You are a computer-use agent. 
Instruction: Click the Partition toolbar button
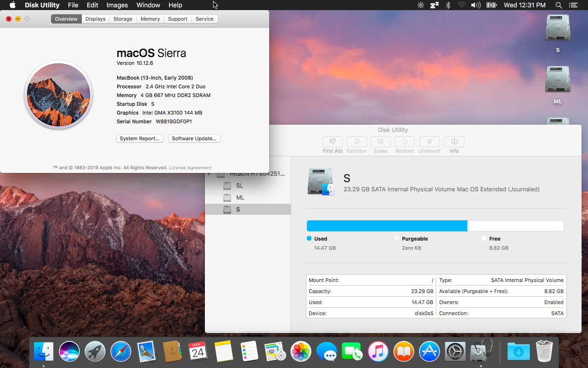click(356, 142)
